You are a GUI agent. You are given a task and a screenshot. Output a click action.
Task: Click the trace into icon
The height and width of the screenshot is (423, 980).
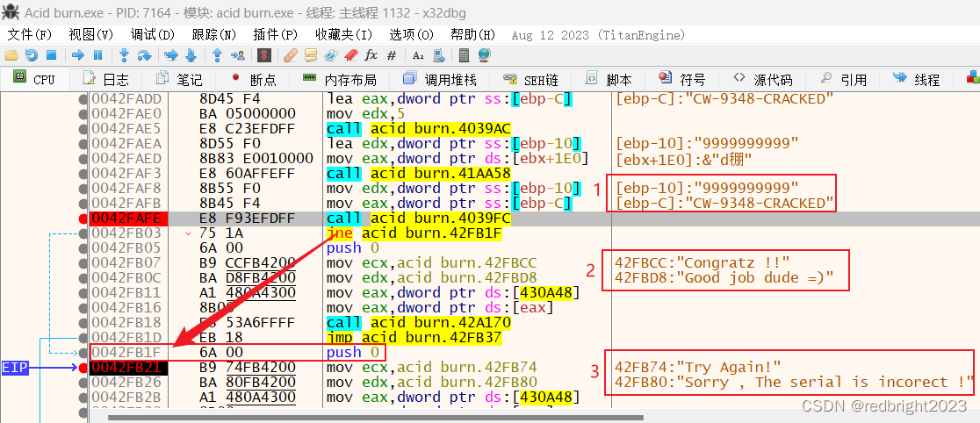[170, 55]
